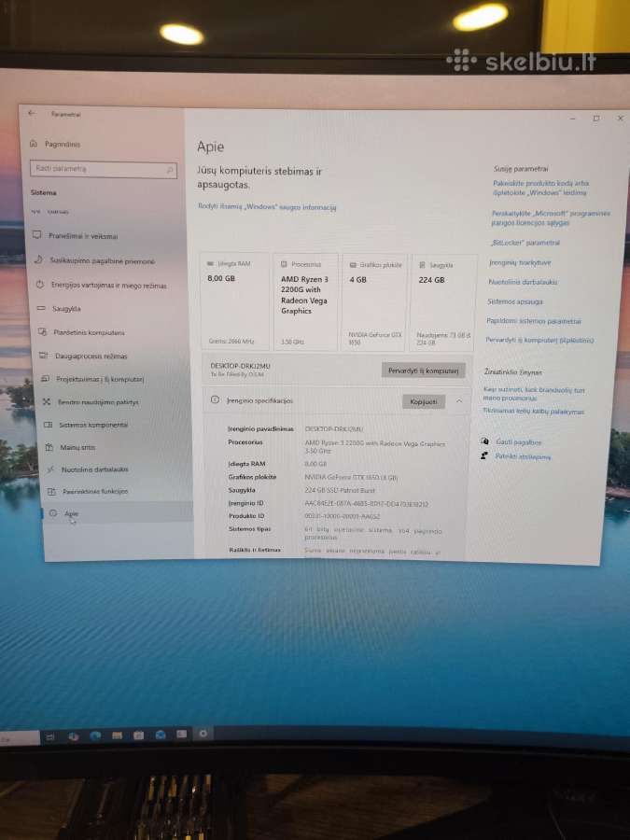Open Bendro naudojimo patirtys

[98, 401]
